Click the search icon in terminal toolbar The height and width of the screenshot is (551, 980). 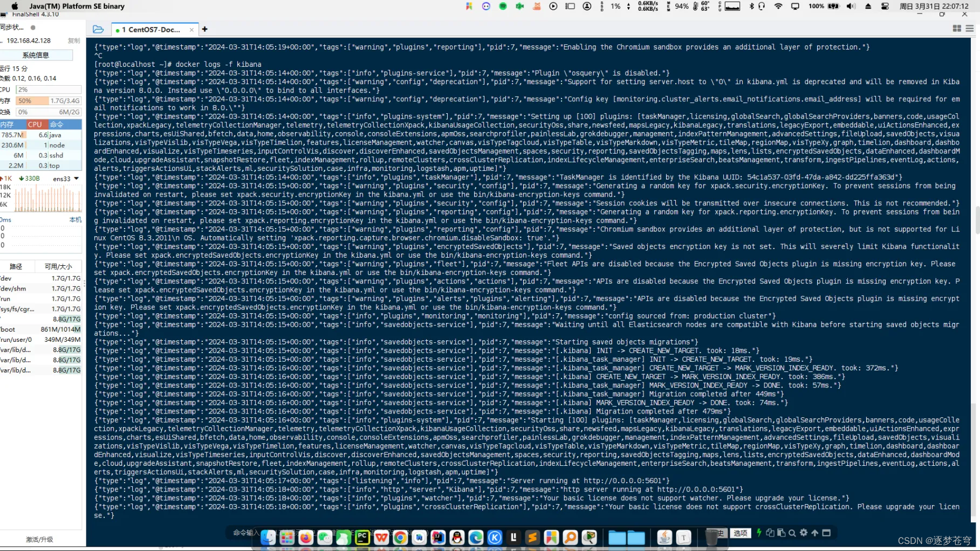point(792,533)
